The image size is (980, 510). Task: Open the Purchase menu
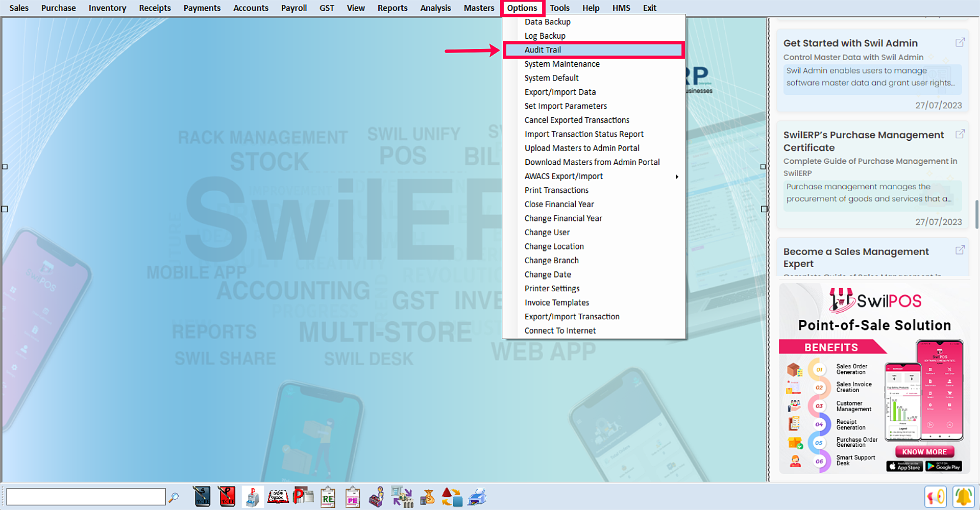tap(58, 8)
